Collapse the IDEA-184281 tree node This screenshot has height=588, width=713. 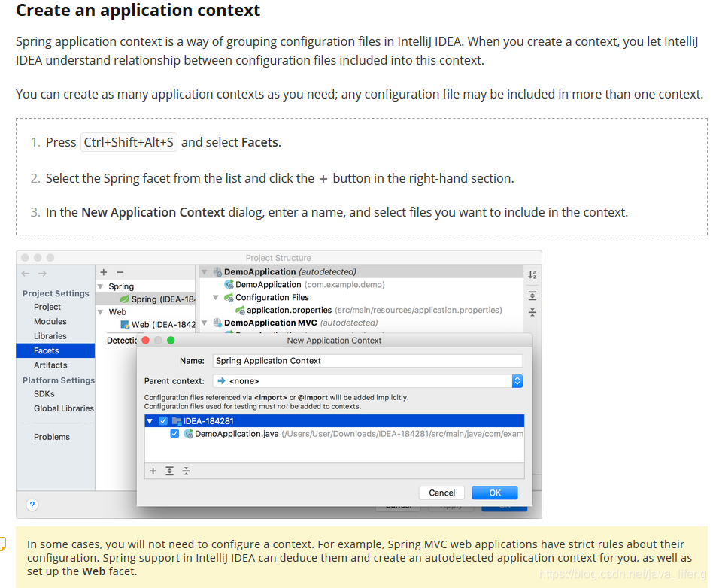(150, 421)
